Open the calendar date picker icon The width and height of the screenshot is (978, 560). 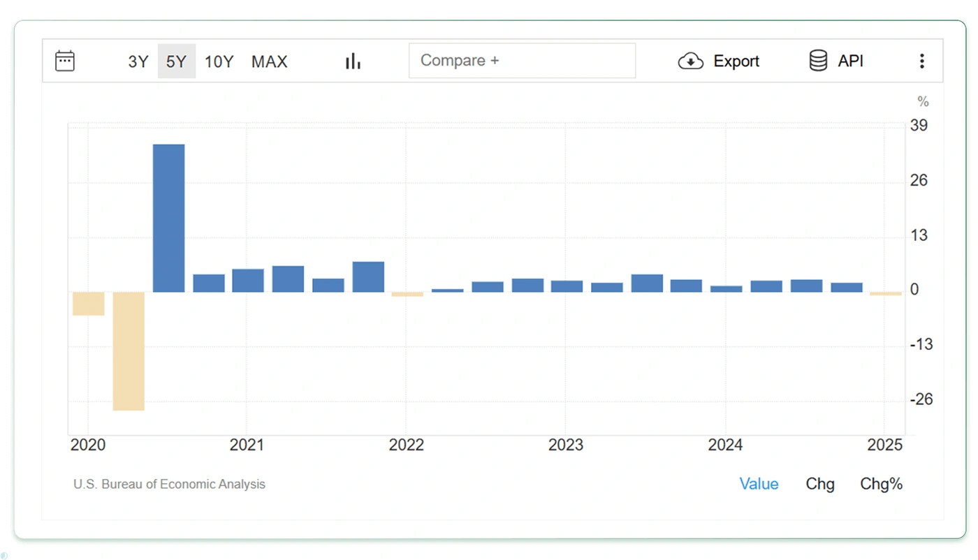(x=65, y=61)
